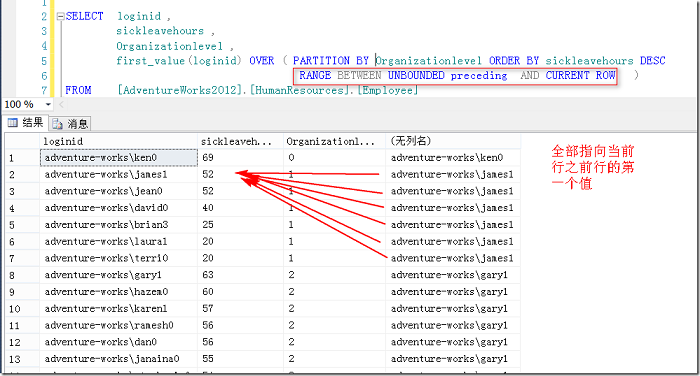Select row header number 1

tap(22, 158)
